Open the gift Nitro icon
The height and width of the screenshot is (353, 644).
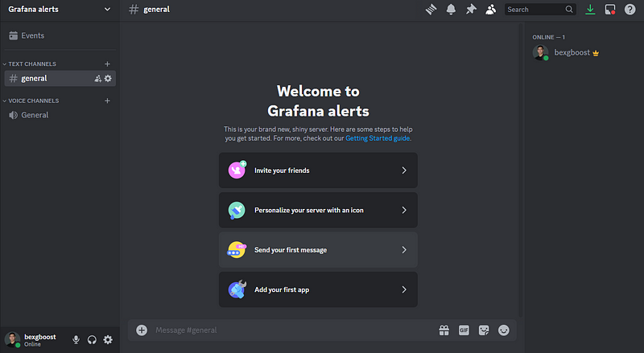pyautogui.click(x=444, y=330)
